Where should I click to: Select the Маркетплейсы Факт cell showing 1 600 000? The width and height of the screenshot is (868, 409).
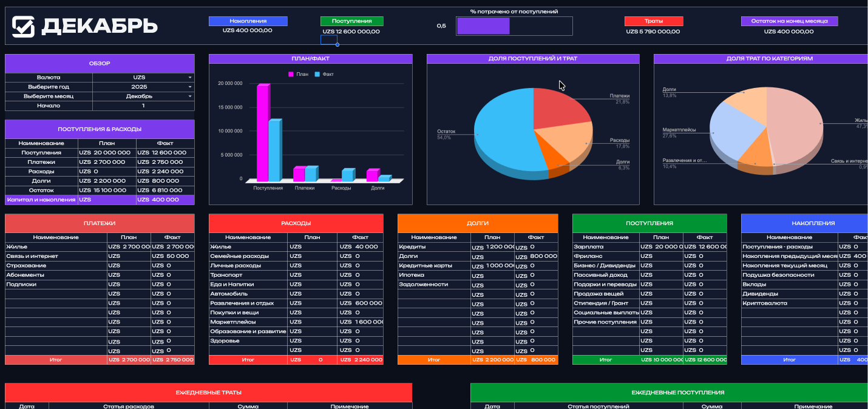pos(360,322)
